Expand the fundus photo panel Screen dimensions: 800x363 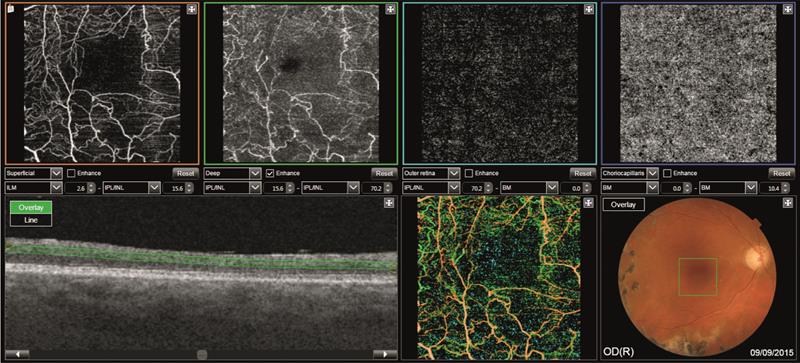[x=788, y=203]
